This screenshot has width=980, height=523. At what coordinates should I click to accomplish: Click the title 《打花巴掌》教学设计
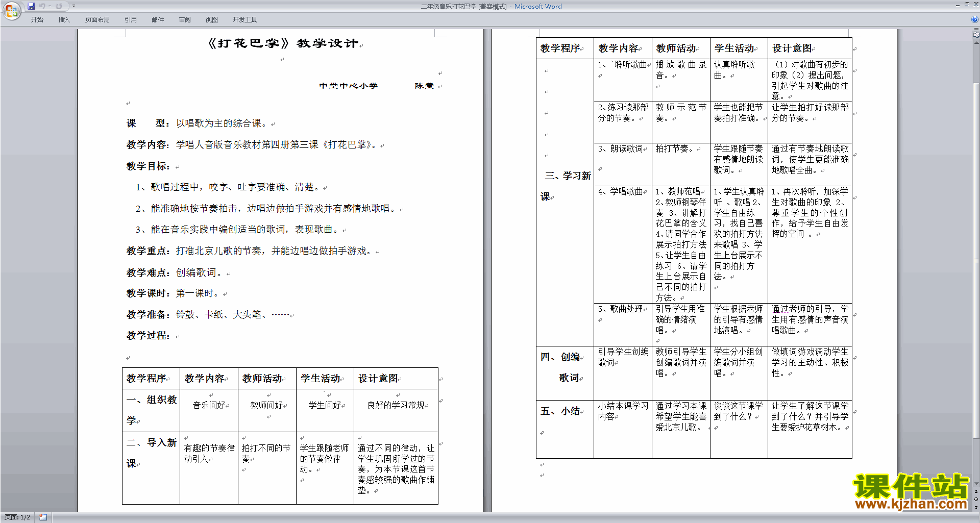point(283,43)
